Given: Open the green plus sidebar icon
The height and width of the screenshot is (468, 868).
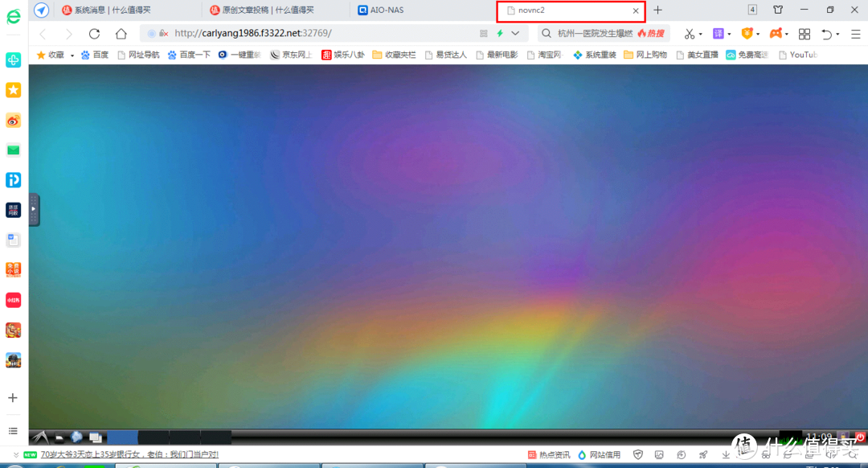Looking at the screenshot, I should [x=14, y=60].
